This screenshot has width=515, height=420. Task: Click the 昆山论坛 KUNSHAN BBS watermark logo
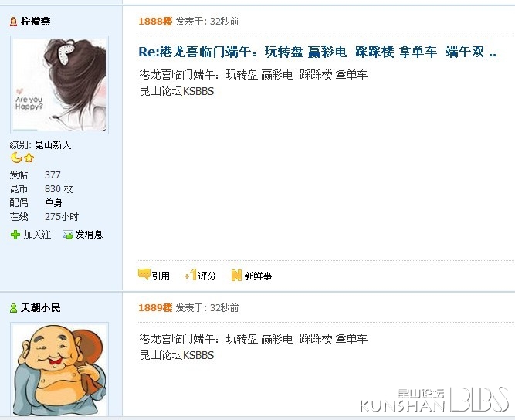(435, 400)
